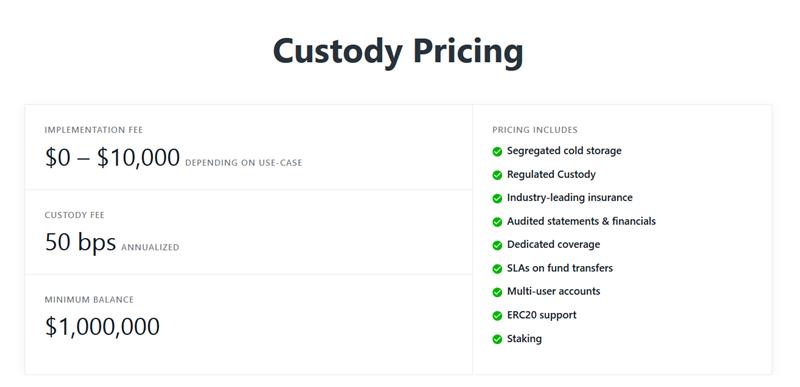The image size is (800, 387).
Task: Select the $0 – $10,000 implementation fee amount
Action: (112, 158)
